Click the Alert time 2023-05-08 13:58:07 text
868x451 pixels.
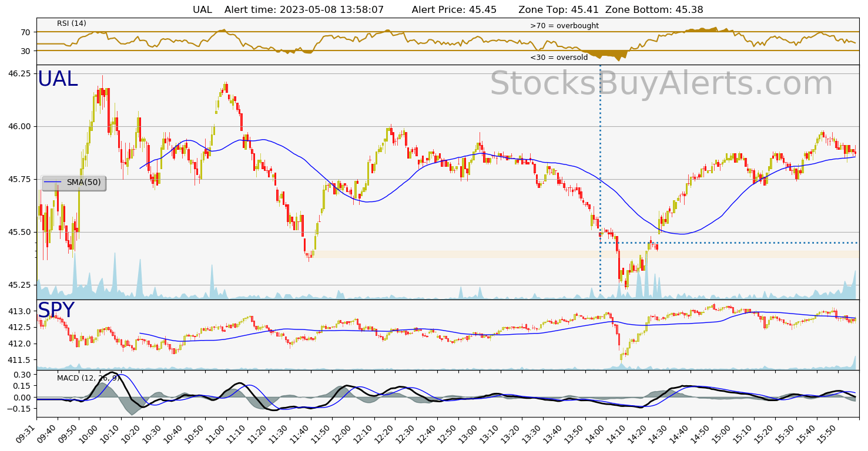304,9
